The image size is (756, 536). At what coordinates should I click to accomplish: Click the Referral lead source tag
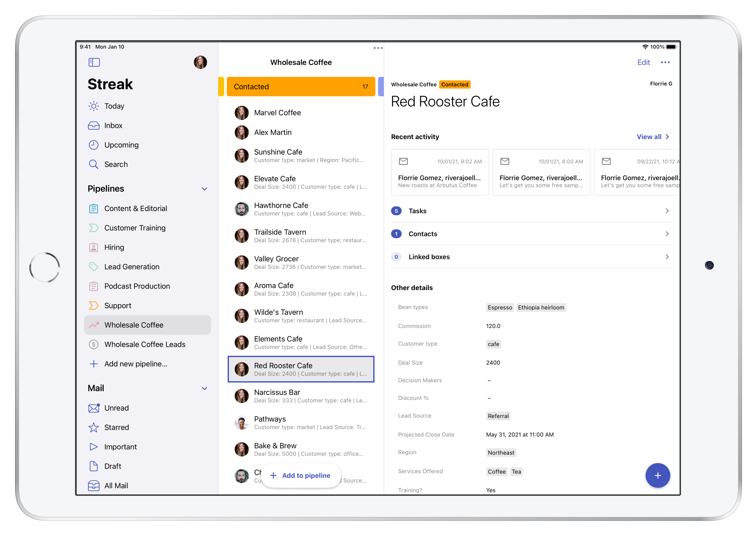click(498, 416)
